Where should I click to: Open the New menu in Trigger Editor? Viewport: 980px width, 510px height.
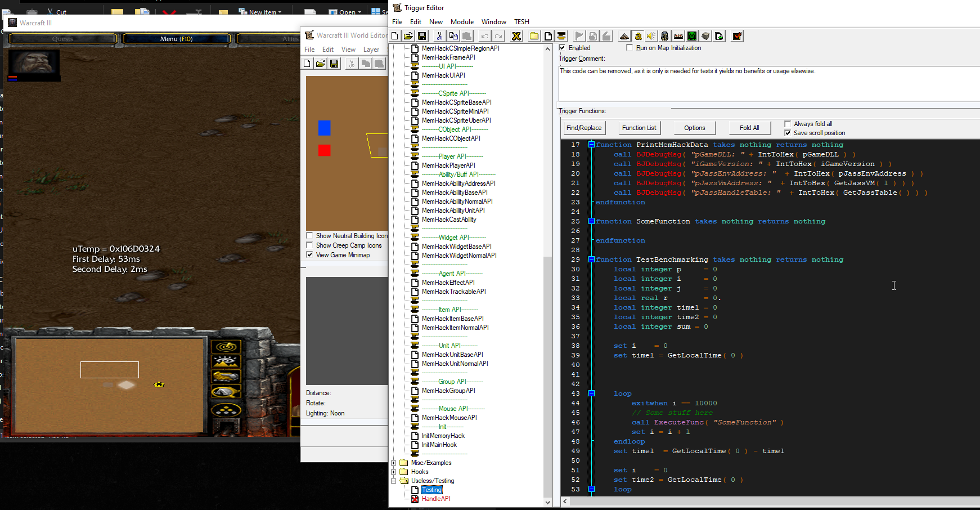pyautogui.click(x=436, y=22)
